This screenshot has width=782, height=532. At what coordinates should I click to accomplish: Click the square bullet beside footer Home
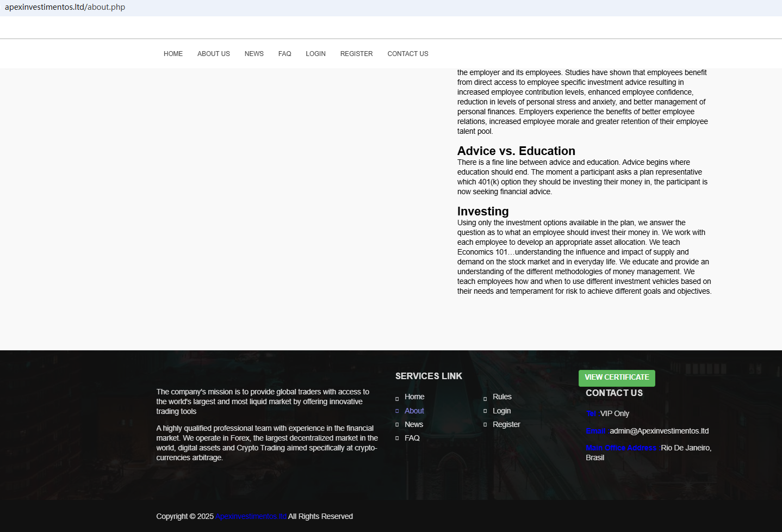(x=397, y=399)
